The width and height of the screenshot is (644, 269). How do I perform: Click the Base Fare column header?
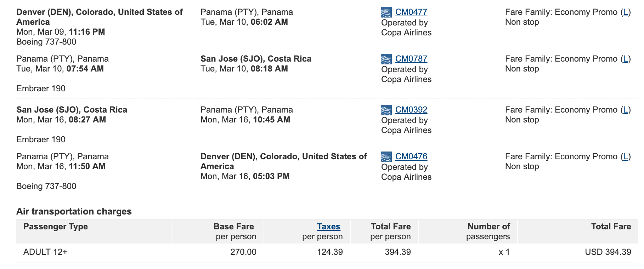click(x=234, y=227)
